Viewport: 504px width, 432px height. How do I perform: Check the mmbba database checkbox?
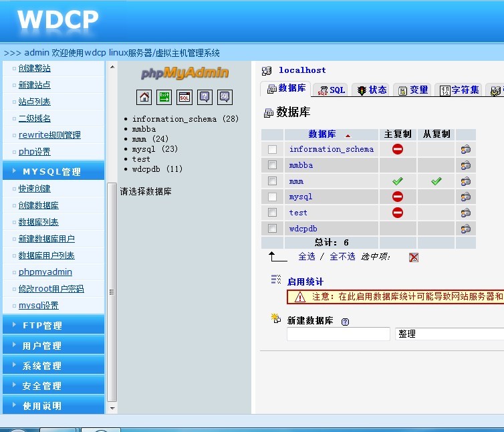coord(272,165)
